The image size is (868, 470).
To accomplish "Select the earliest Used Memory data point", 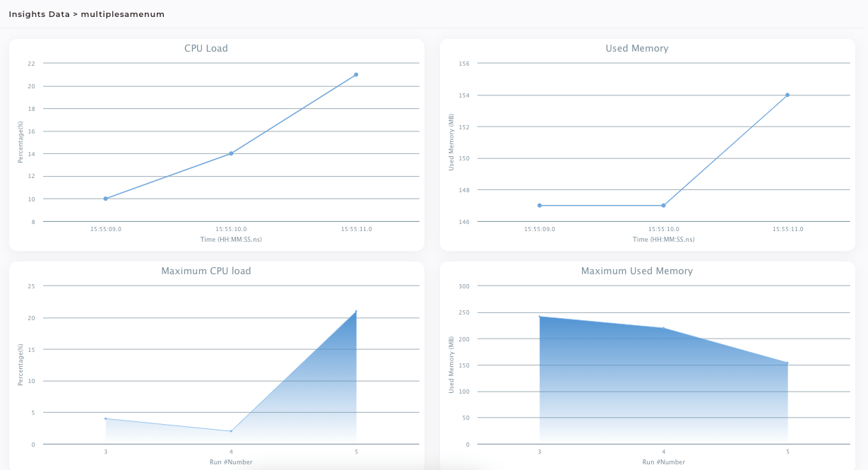I will click(x=540, y=204).
